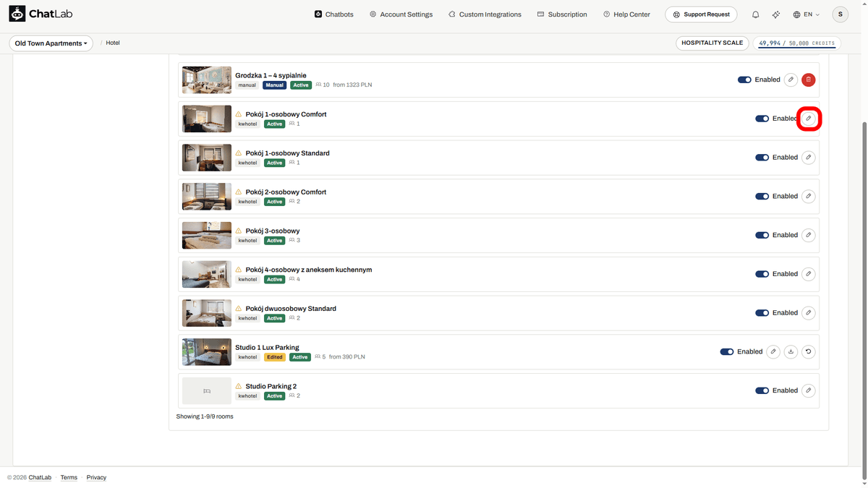868x488 pixels.
Task: Edit the Pokój 2-osobowy Comfort room
Action: [809, 196]
